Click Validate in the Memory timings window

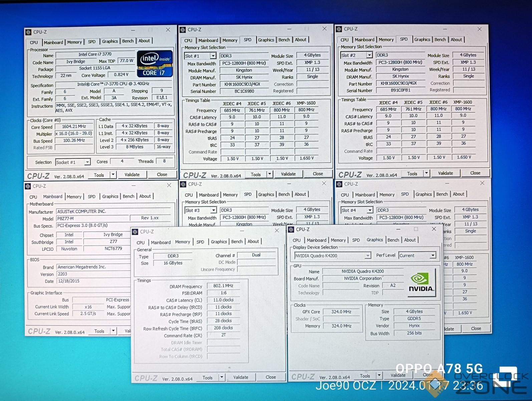click(x=241, y=377)
